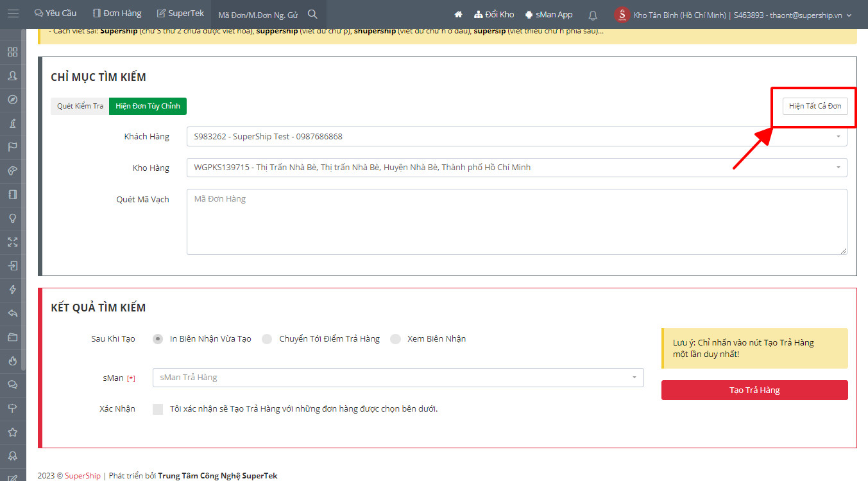Open the login-arrow icon in the sidebar
This screenshot has width=868, height=481.
(x=12, y=266)
